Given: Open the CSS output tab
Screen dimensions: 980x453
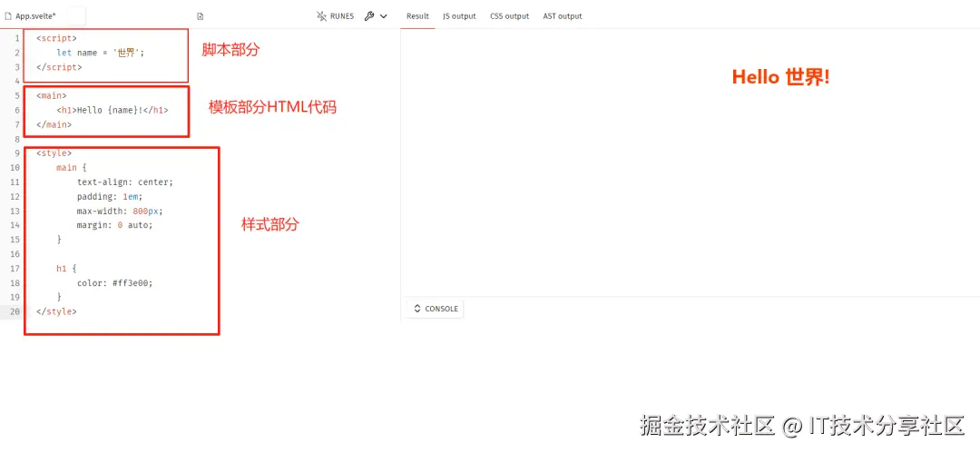Looking at the screenshot, I should click(x=509, y=16).
